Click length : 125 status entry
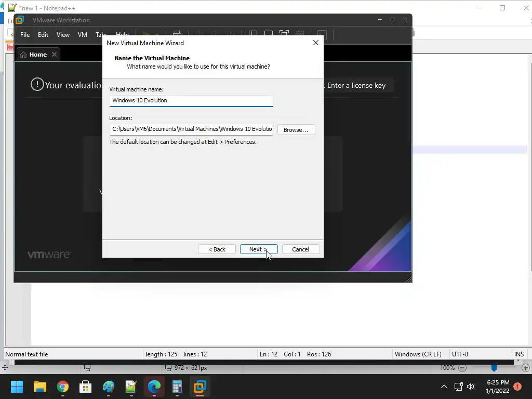Screen dimensions: 532x399 coord(162,354)
